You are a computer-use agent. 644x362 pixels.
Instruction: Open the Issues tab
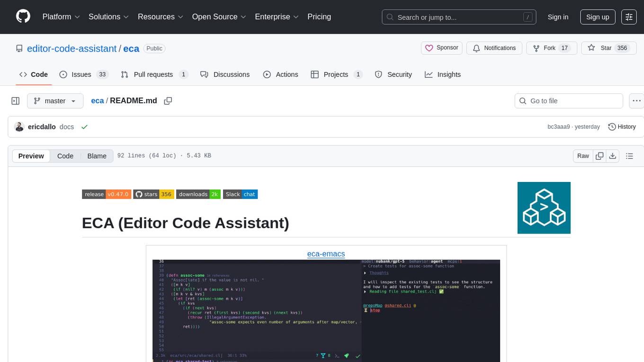[84, 74]
